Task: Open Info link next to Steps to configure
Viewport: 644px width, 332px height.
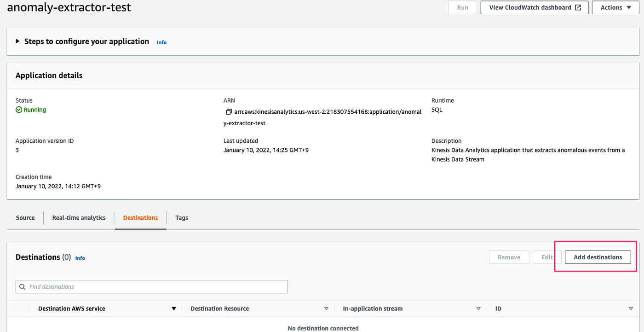Action: click(161, 42)
